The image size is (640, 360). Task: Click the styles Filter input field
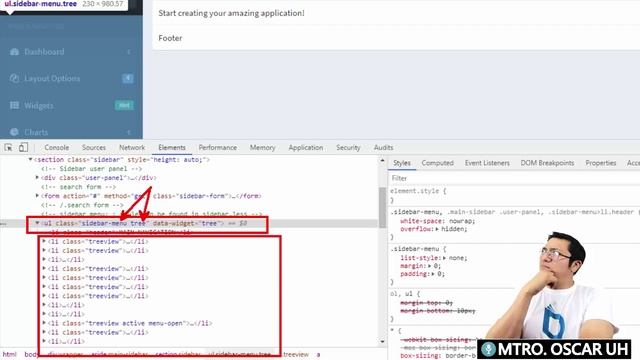point(514,178)
